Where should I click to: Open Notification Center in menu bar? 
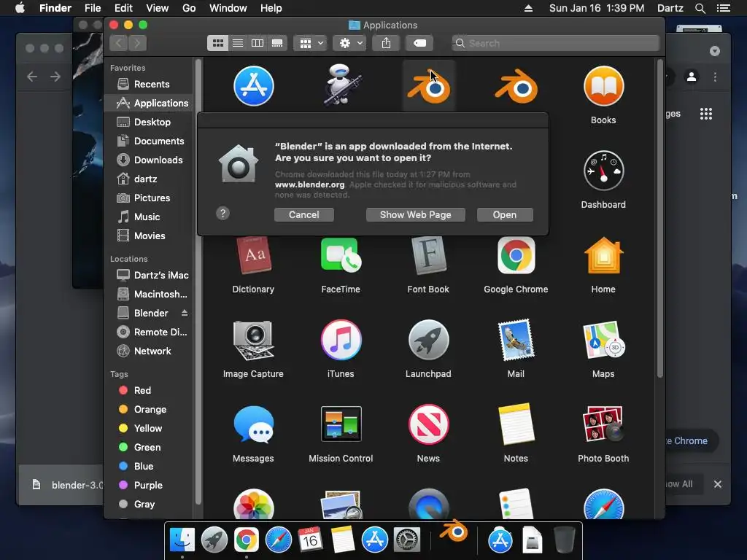(x=724, y=8)
